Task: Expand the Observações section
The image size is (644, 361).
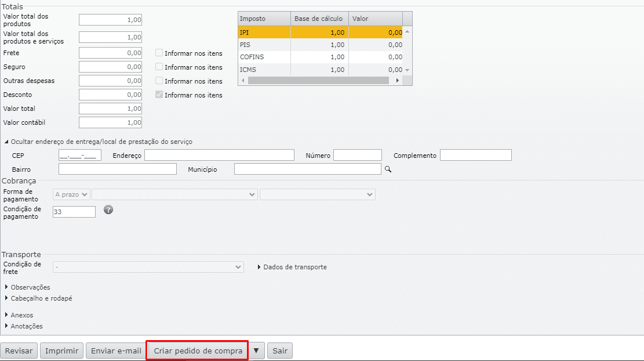Action: [x=27, y=287]
